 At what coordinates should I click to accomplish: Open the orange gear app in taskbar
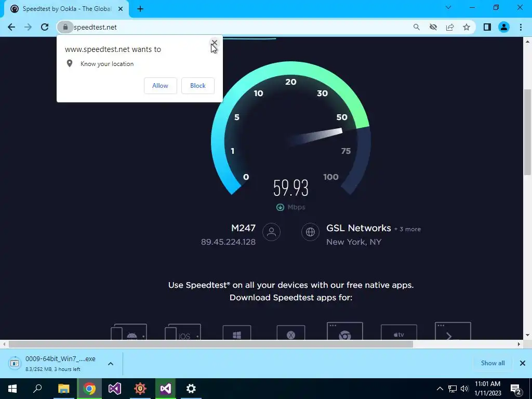(x=140, y=389)
